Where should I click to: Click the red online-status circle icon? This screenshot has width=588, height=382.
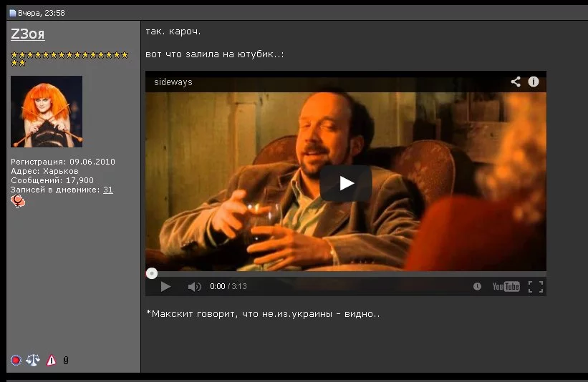tap(16, 361)
